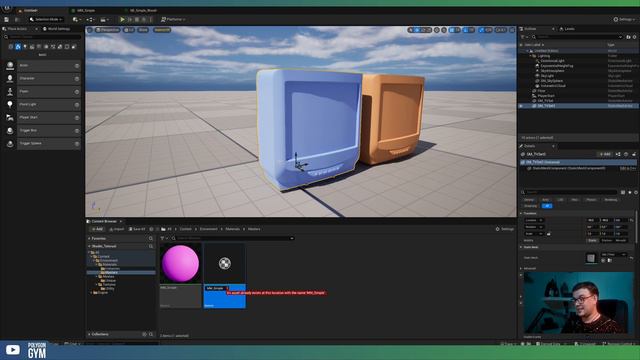The width and height of the screenshot is (640, 360).
Task: Switch to the Details tab
Action: [529, 146]
